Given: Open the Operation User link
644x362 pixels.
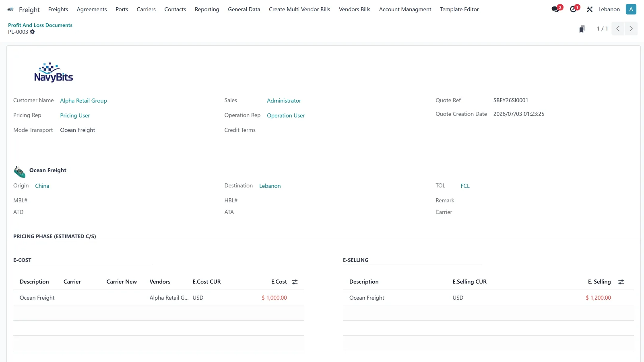Looking at the screenshot, I should point(286,115).
